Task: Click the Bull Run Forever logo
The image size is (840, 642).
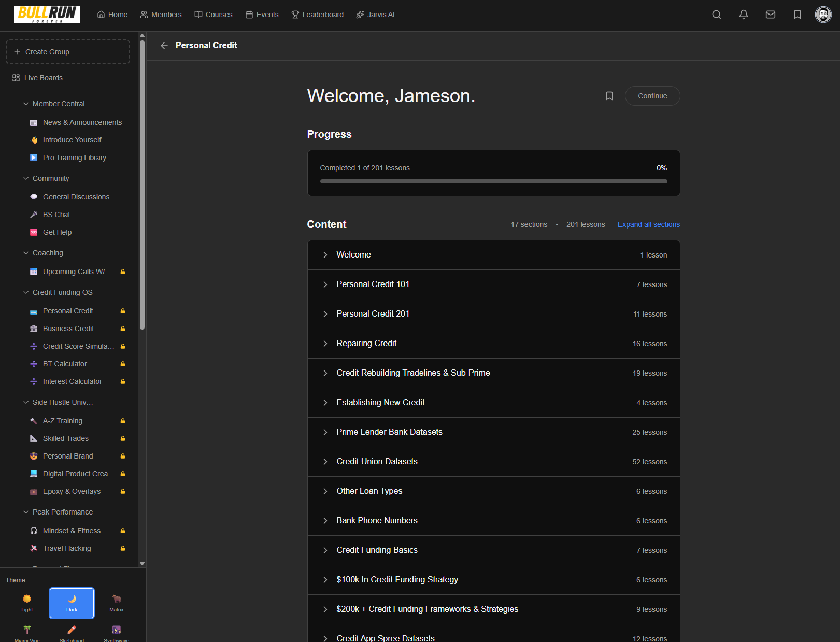Action: 47,15
